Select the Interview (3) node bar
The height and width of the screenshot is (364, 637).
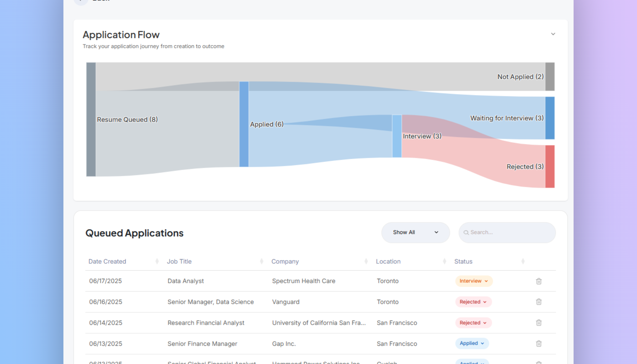pyautogui.click(x=397, y=136)
